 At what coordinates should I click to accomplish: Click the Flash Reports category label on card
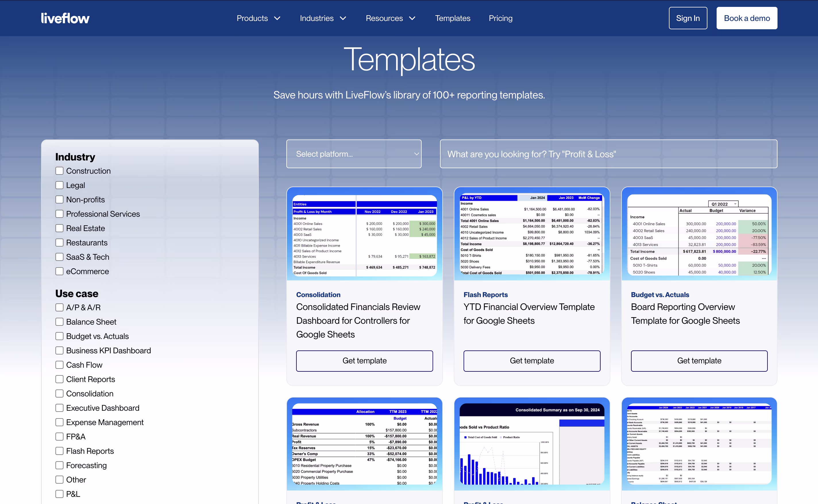tap(485, 295)
